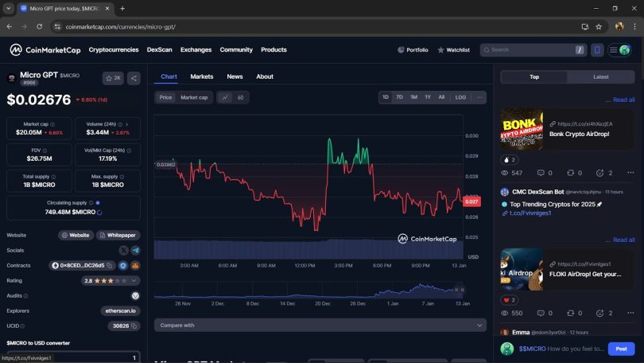Switch chart to Market cap mode
Image resolution: width=644 pixels, height=363 pixels.
tap(194, 97)
